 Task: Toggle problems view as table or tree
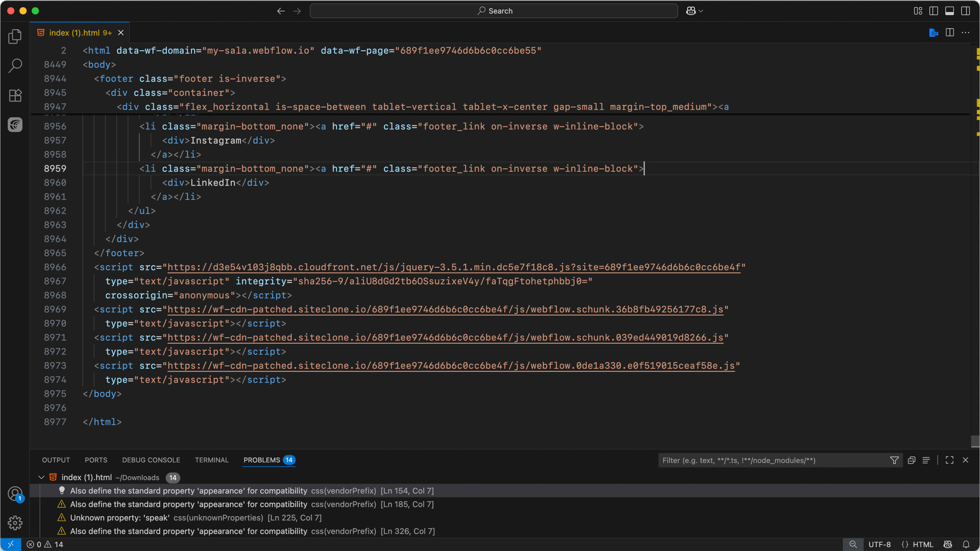pyautogui.click(x=926, y=460)
